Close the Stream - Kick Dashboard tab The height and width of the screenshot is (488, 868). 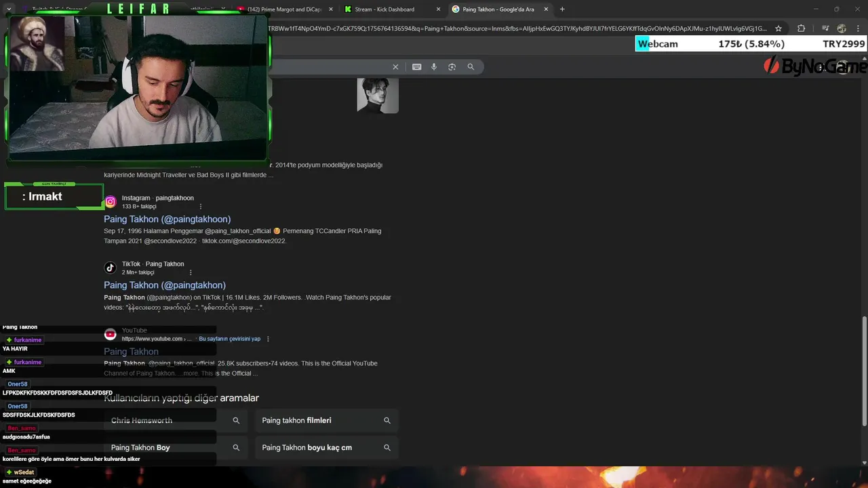point(438,9)
